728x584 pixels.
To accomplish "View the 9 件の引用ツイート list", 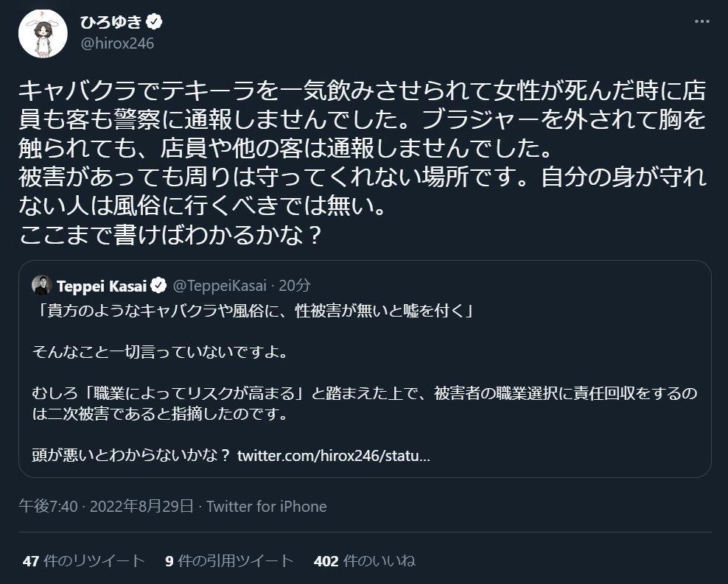I will click(x=229, y=561).
